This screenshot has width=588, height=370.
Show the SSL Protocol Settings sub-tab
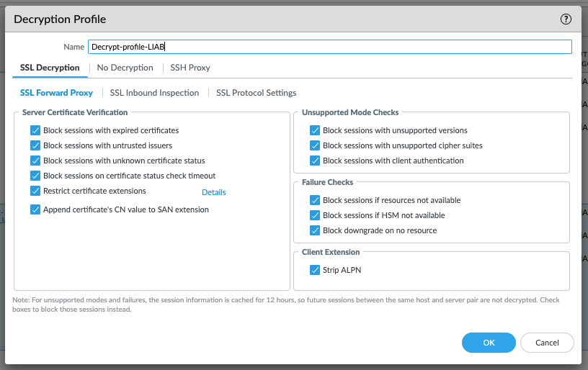point(256,93)
